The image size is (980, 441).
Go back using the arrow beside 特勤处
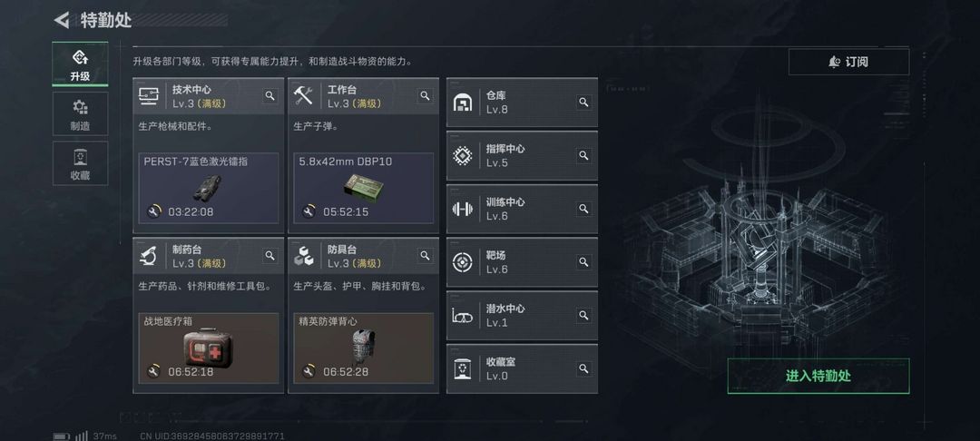coord(62,20)
